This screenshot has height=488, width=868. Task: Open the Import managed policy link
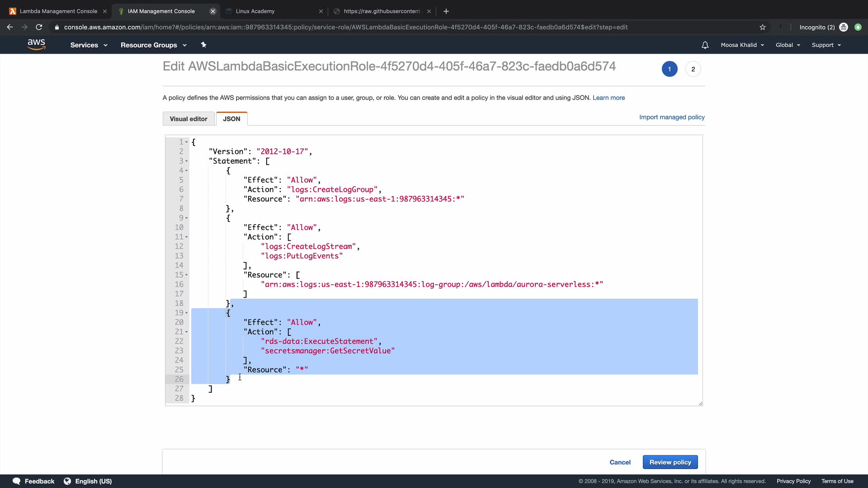pyautogui.click(x=671, y=117)
